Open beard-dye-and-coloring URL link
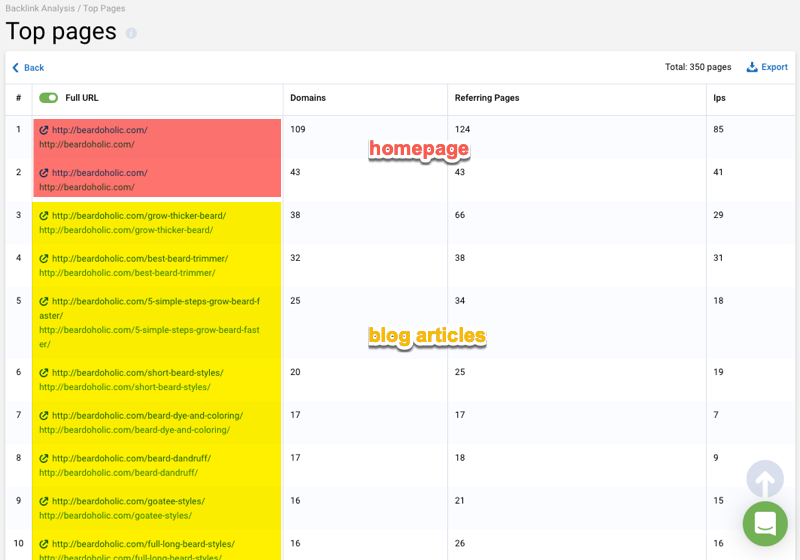 click(147, 416)
